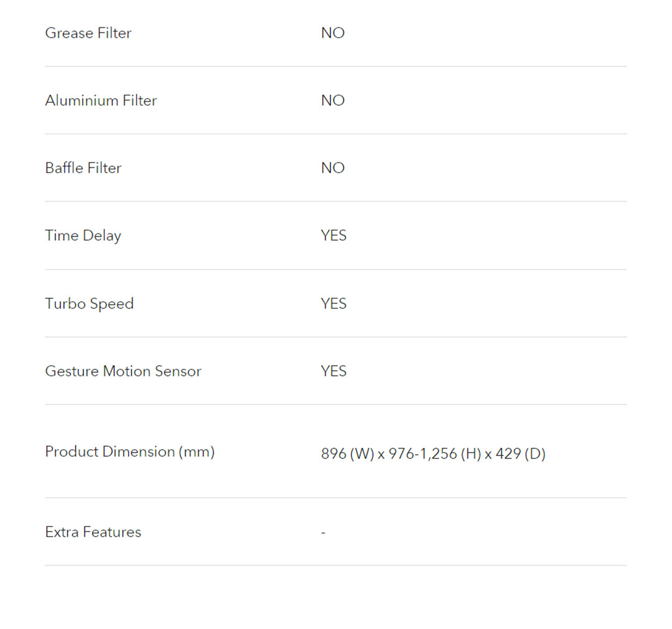Click the NO value for Baffle Filter
Screen dimensions: 672x629
coord(333,168)
